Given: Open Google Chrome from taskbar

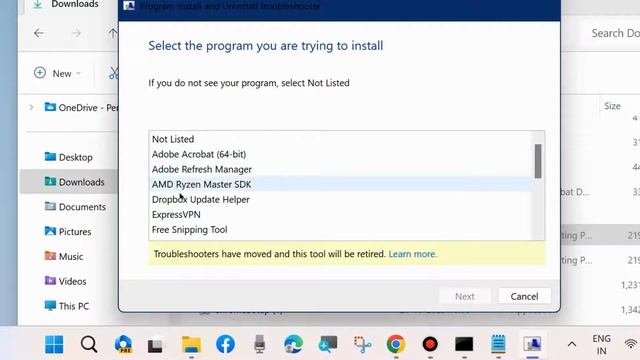Looking at the screenshot, I should pos(396,344).
